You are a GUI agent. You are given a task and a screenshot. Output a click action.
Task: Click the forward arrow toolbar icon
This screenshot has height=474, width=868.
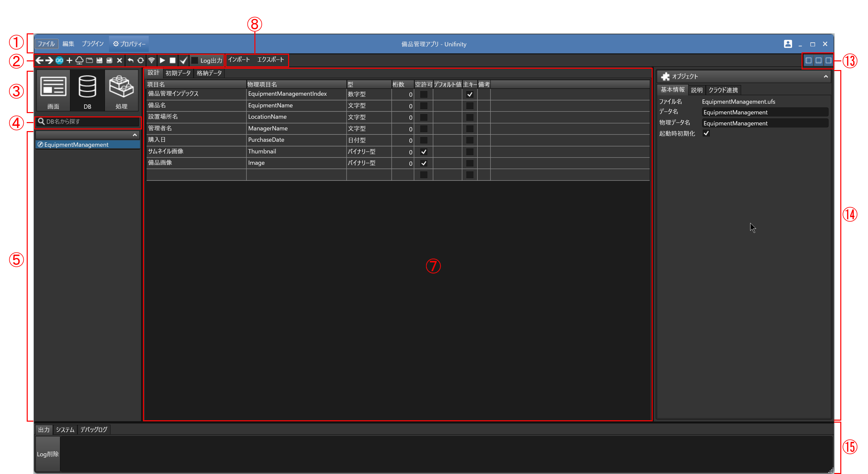point(49,60)
